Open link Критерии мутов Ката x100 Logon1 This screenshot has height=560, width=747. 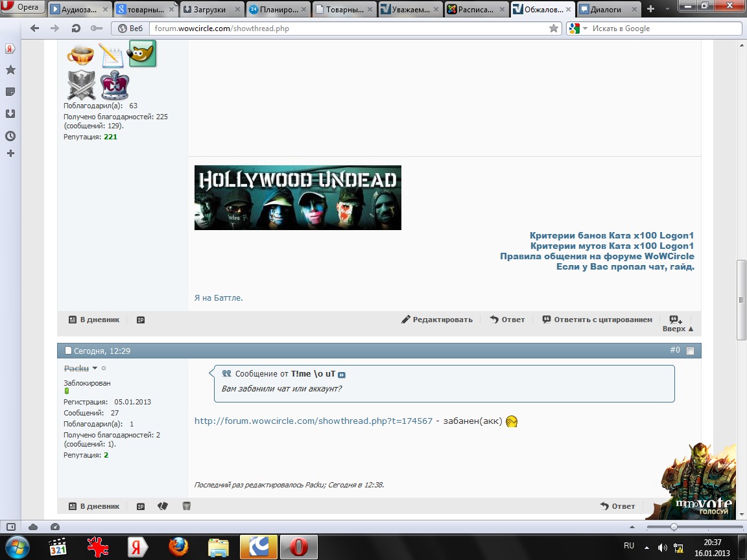[612, 246]
